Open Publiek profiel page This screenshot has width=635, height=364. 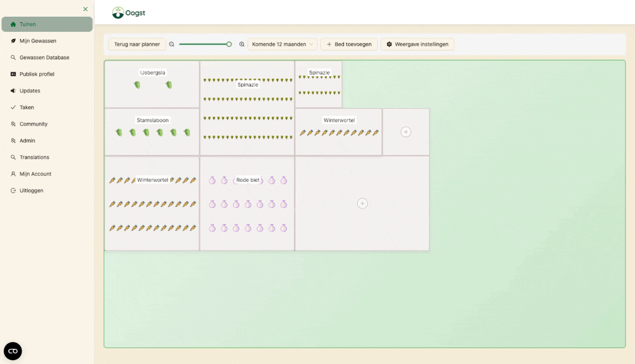click(x=37, y=74)
